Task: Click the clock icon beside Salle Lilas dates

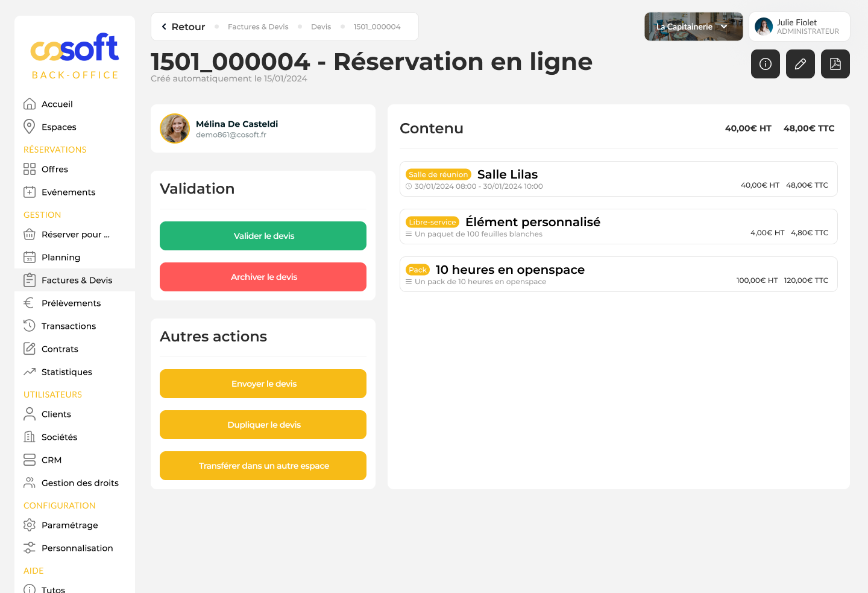Action: (x=409, y=186)
